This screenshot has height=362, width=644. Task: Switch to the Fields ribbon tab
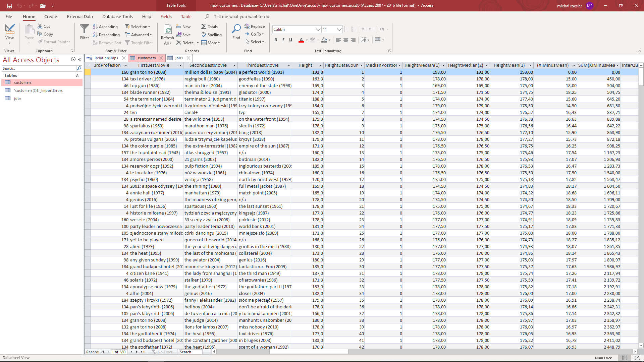(x=166, y=16)
